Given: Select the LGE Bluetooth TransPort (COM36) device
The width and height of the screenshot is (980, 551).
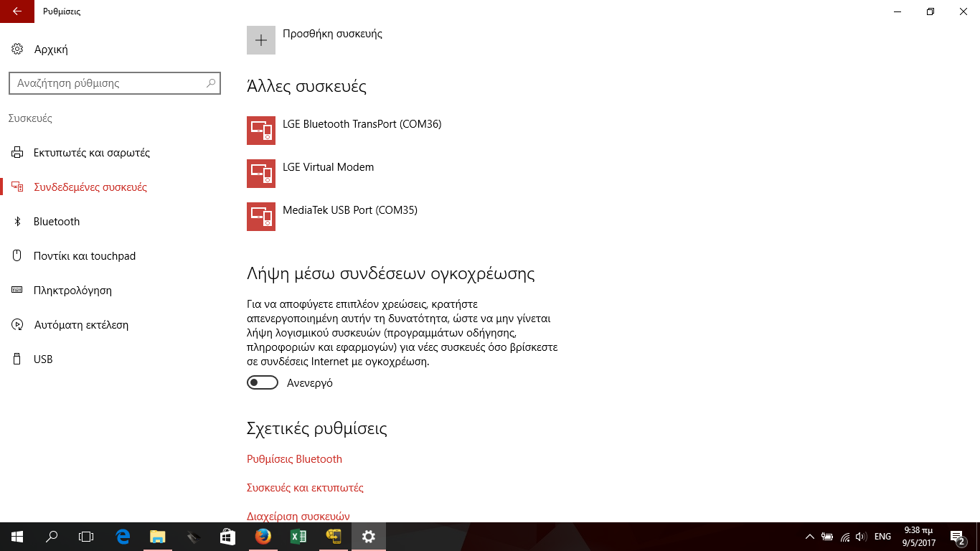Looking at the screenshot, I should pyautogui.click(x=344, y=131).
